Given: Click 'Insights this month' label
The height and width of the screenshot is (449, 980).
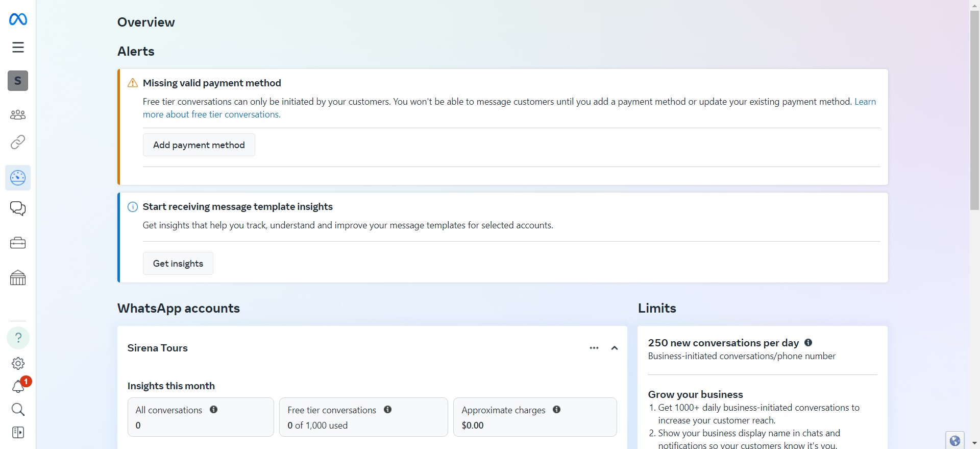Looking at the screenshot, I should (171, 386).
